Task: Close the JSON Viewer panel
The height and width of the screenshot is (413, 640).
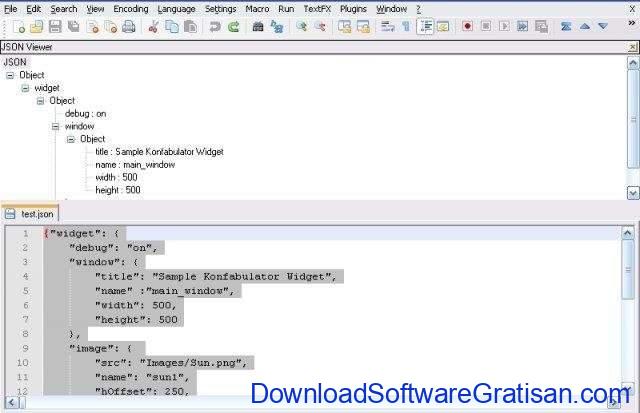Action: (632, 47)
